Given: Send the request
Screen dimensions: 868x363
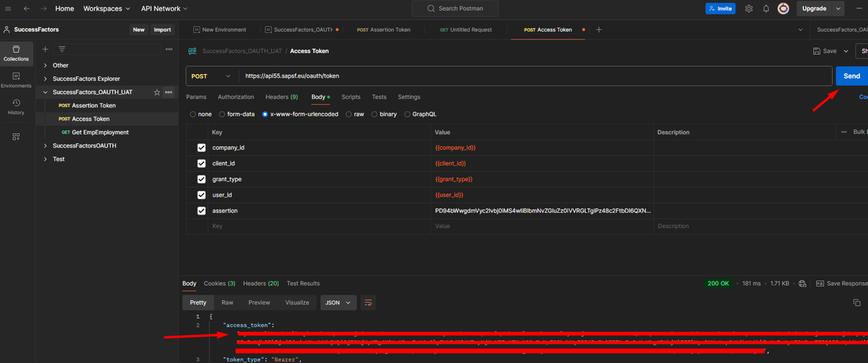Looking at the screenshot, I should point(852,76).
